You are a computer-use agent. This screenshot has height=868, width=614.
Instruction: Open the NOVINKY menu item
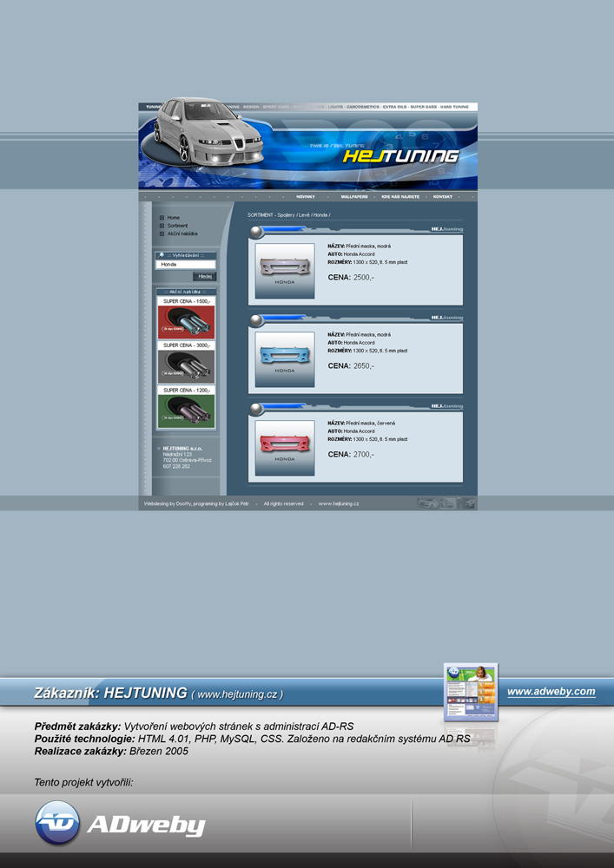pyautogui.click(x=306, y=197)
